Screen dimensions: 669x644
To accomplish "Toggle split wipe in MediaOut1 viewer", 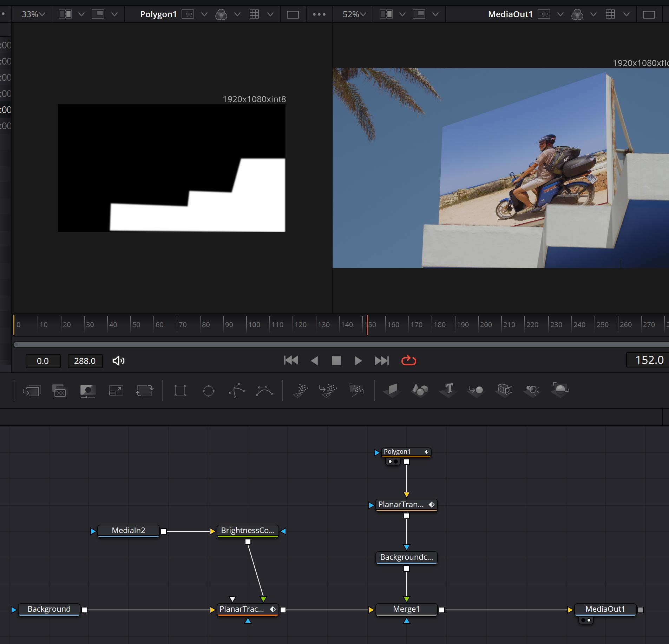I will pyautogui.click(x=386, y=14).
